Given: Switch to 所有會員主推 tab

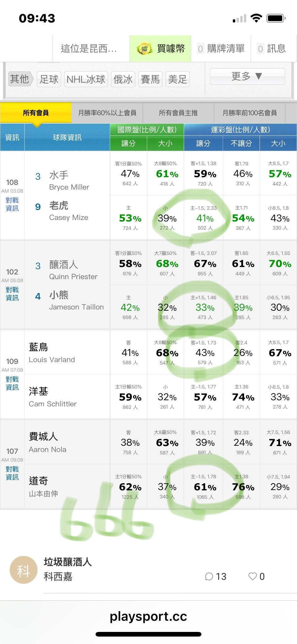Looking at the screenshot, I should coord(178,113).
